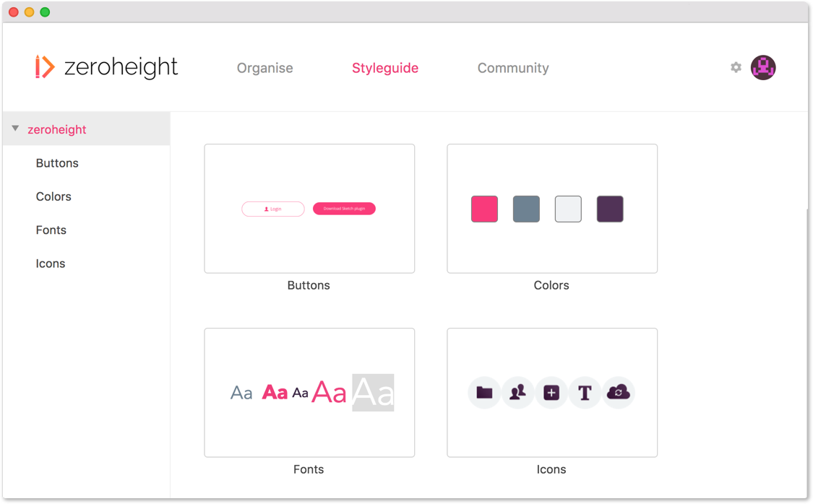This screenshot has width=813, height=504.
Task: Collapse the zeroheight tree with triangle
Action: [16, 129]
